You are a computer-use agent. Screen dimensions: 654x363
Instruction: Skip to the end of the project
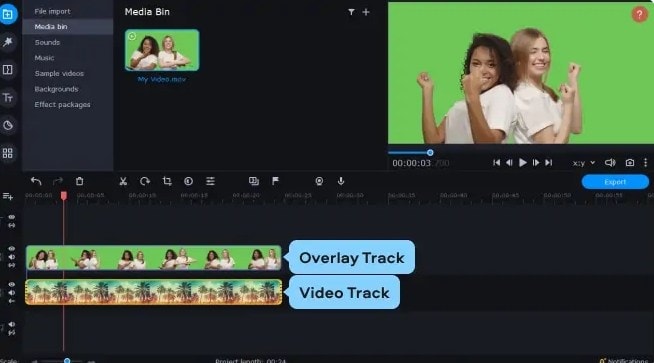549,163
